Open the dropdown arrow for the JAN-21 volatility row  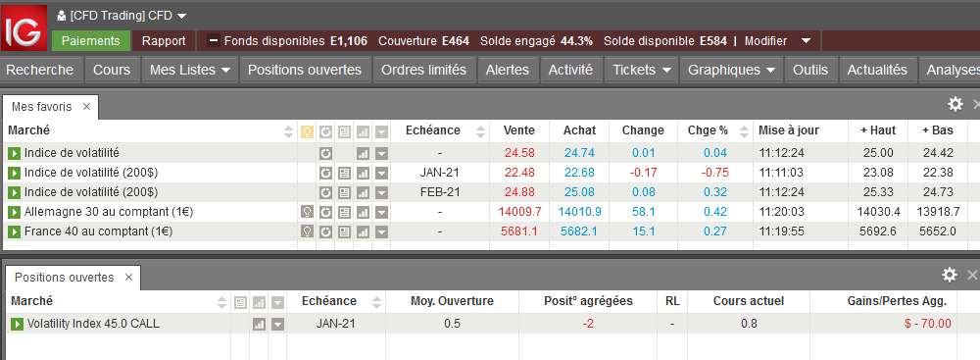click(381, 173)
